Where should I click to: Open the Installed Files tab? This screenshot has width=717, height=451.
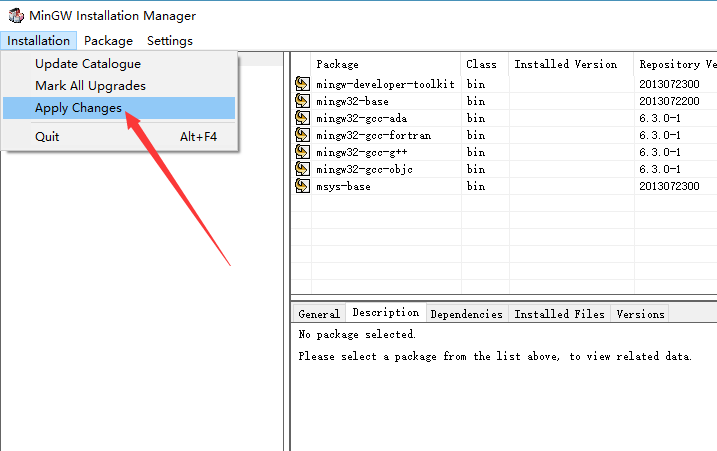(559, 314)
